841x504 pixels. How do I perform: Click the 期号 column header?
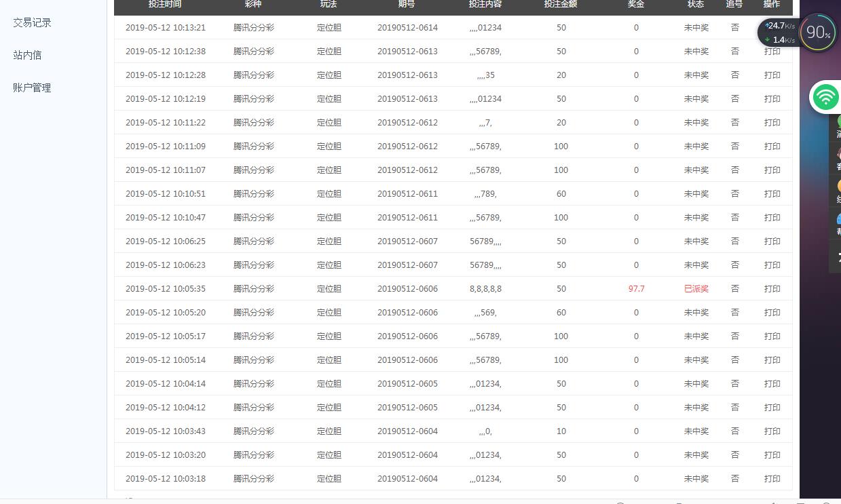407,4
